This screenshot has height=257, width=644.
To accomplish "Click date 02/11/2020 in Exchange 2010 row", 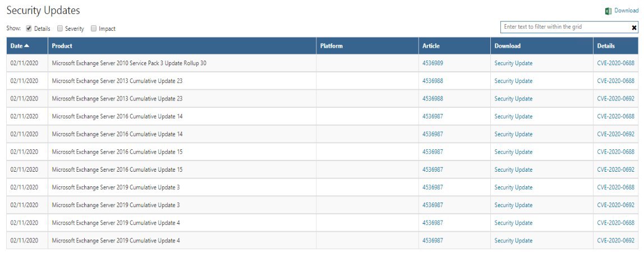I will point(24,63).
